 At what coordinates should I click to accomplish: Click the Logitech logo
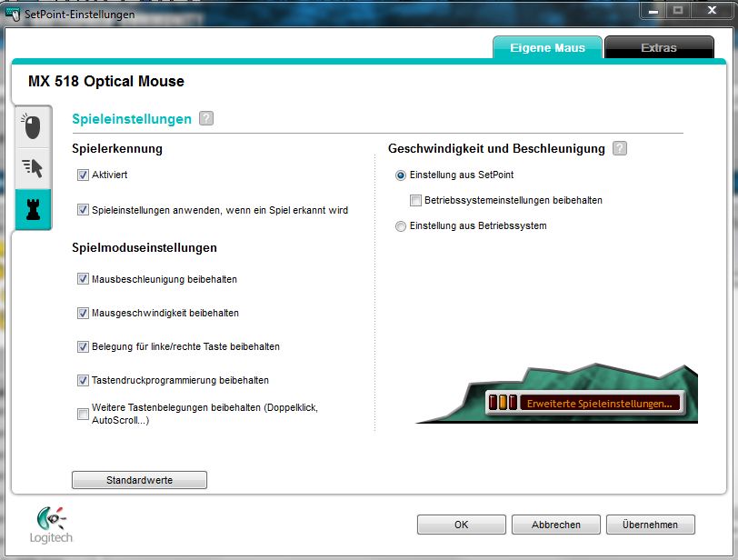[51, 525]
